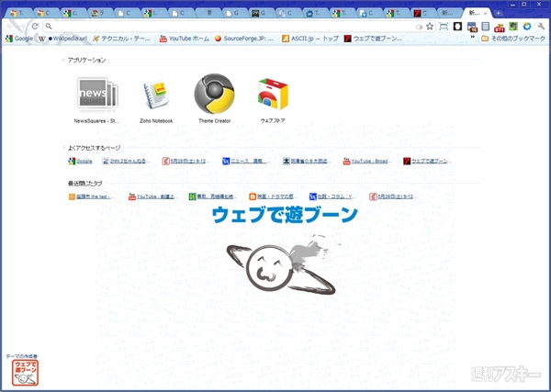
Task: Click the ウェブで遊ブーン theme creator badge
Action: pos(25,373)
